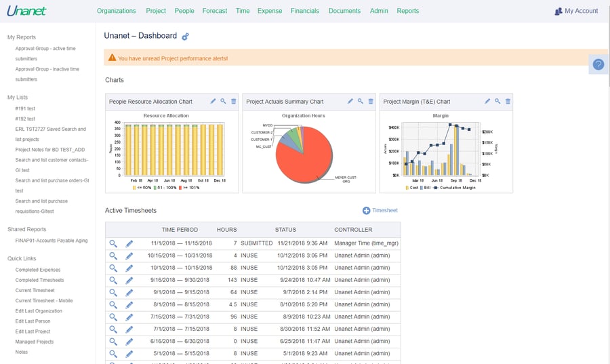Edit the Project Margin (T&E) Chart
This screenshot has height=364, width=610.
(487, 101)
